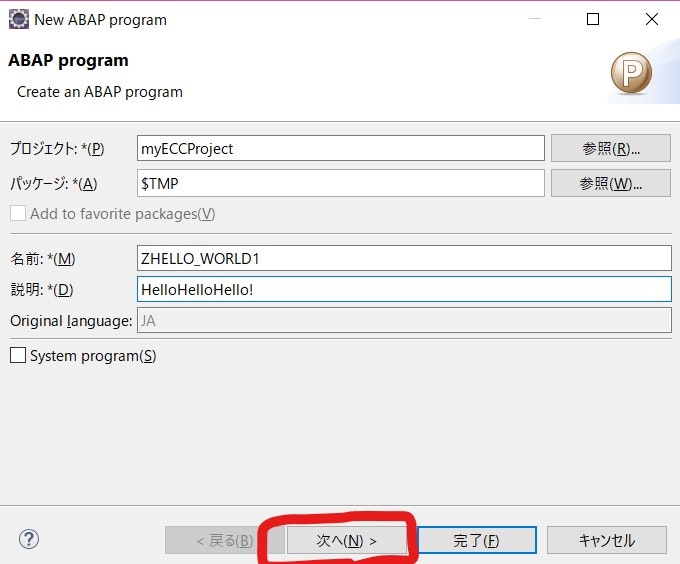Enable the System program checkbox

pyautogui.click(x=18, y=355)
